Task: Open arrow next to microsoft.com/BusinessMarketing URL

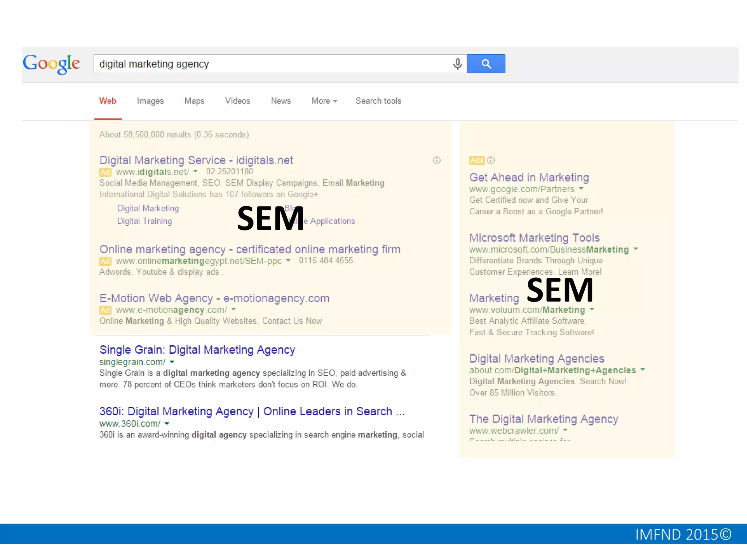Action: pyautogui.click(x=636, y=249)
